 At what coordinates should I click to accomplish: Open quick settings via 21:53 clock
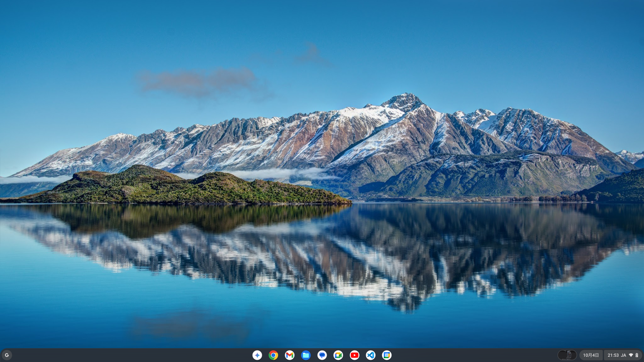click(x=613, y=355)
